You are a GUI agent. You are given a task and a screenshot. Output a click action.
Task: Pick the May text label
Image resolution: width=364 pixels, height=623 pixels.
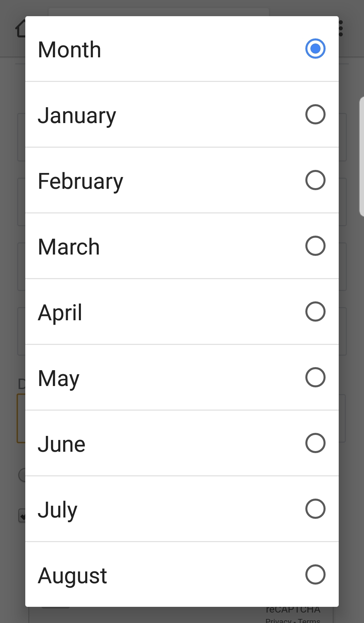click(x=59, y=378)
